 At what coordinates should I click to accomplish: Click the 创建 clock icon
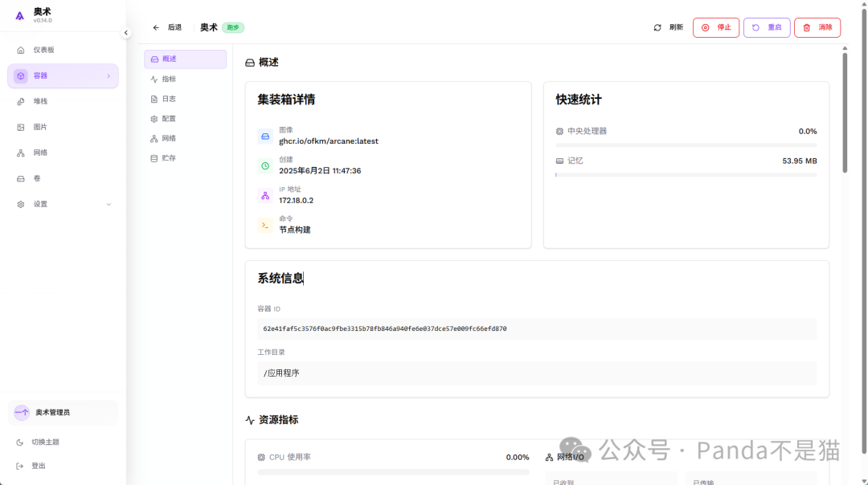tap(265, 166)
